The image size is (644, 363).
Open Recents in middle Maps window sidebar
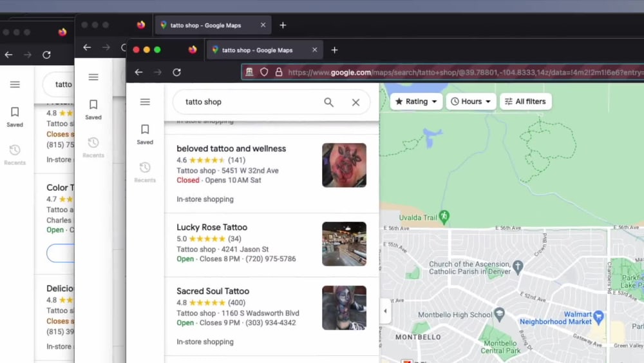coord(93,148)
